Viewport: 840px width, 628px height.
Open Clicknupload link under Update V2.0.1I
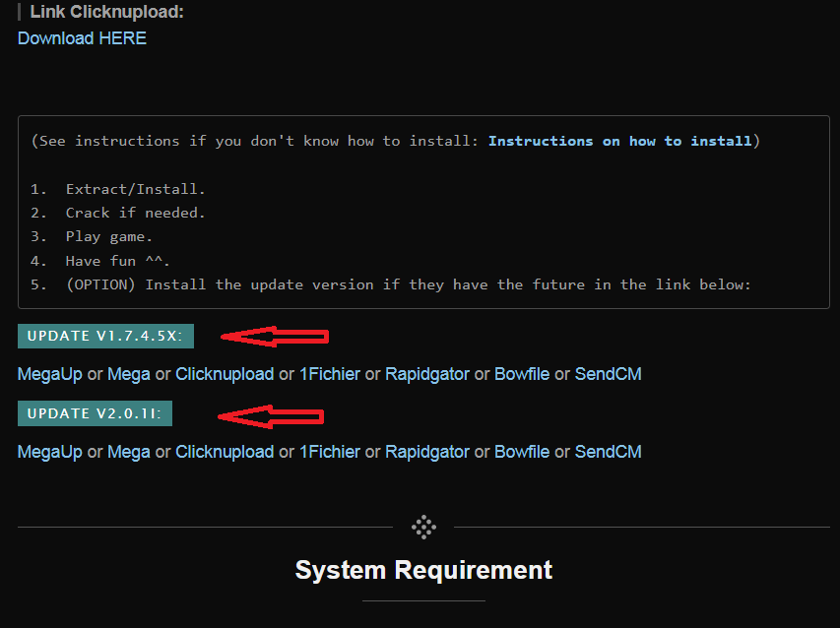(x=225, y=452)
